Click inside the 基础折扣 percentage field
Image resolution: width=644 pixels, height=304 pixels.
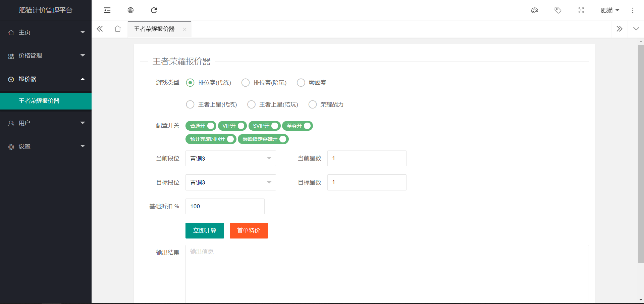click(x=225, y=206)
